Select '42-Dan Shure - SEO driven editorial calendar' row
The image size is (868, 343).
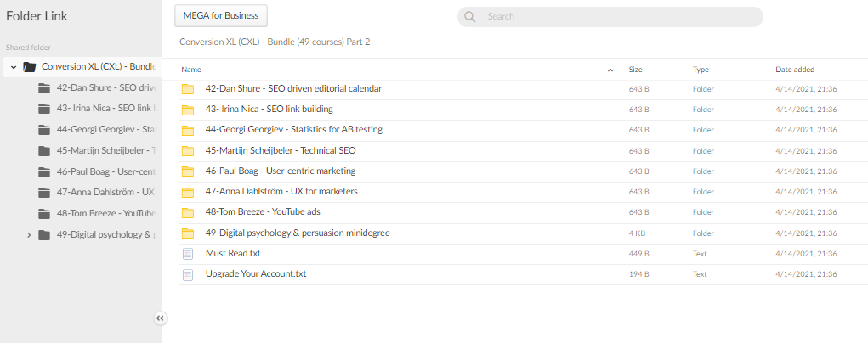click(x=523, y=89)
